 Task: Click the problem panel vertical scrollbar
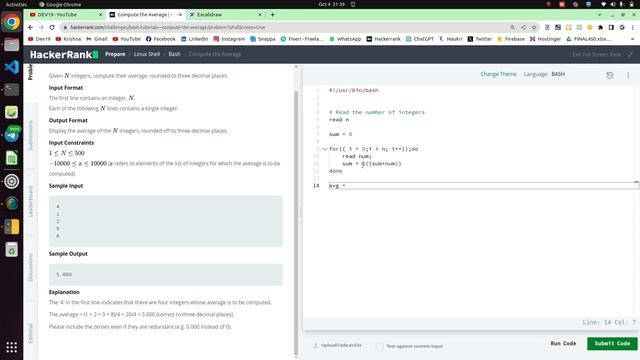(296, 222)
